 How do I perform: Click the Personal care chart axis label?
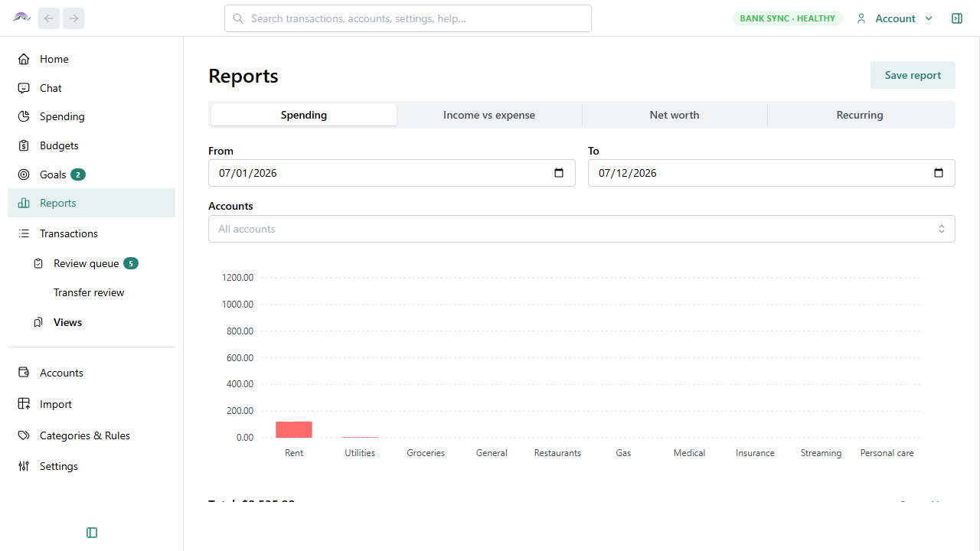(x=887, y=453)
